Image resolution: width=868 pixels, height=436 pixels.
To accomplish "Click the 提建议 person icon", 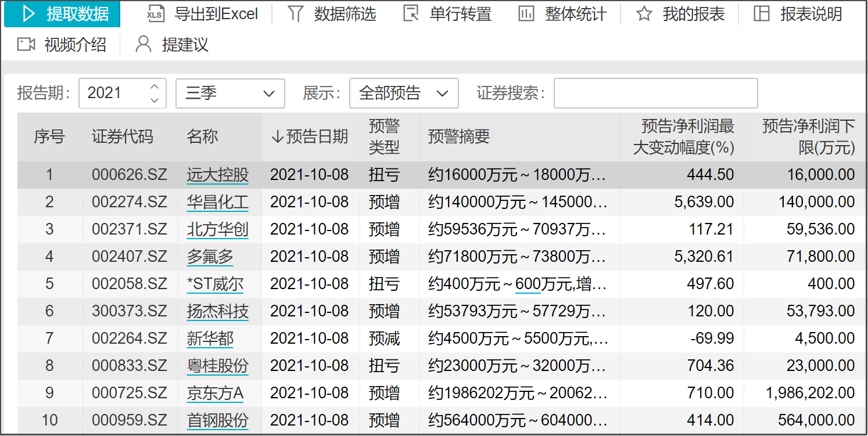I will coord(143,45).
